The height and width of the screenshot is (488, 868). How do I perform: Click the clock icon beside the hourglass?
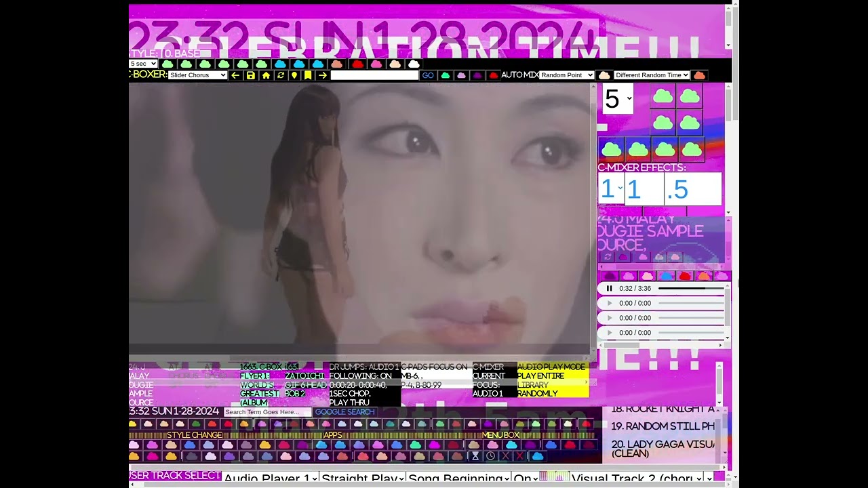click(x=490, y=456)
